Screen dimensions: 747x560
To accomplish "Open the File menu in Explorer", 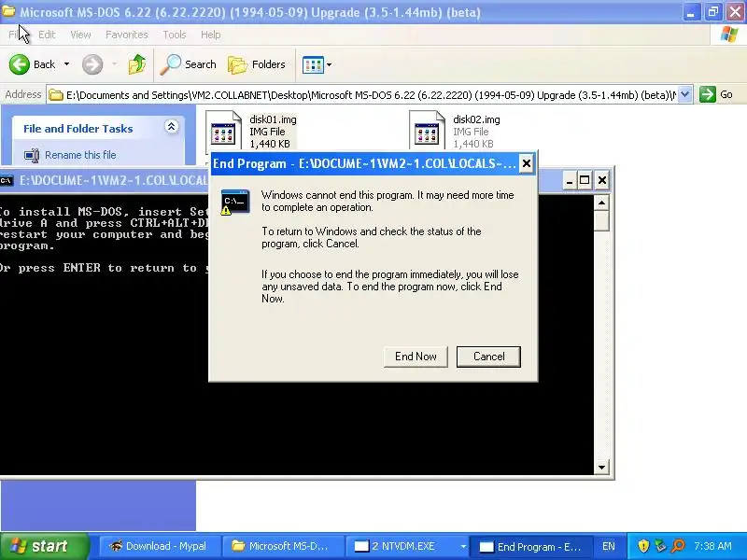I will (x=14, y=35).
